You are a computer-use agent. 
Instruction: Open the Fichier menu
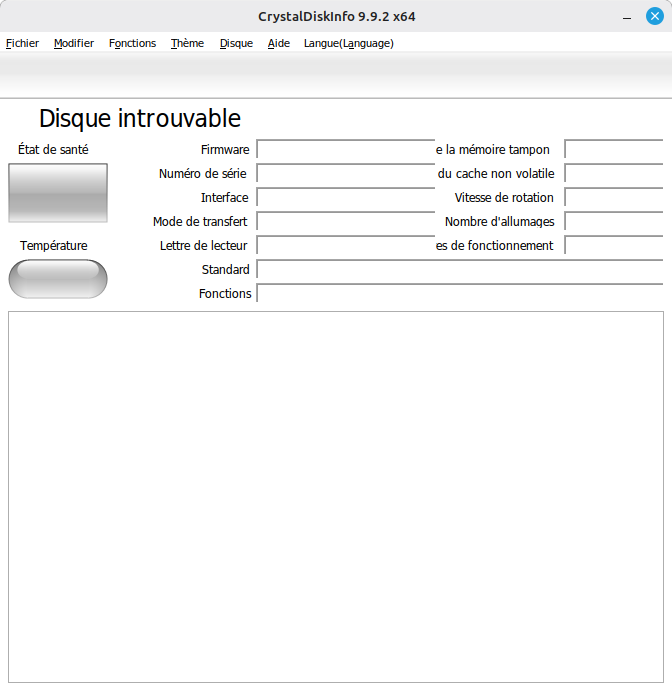coord(22,43)
